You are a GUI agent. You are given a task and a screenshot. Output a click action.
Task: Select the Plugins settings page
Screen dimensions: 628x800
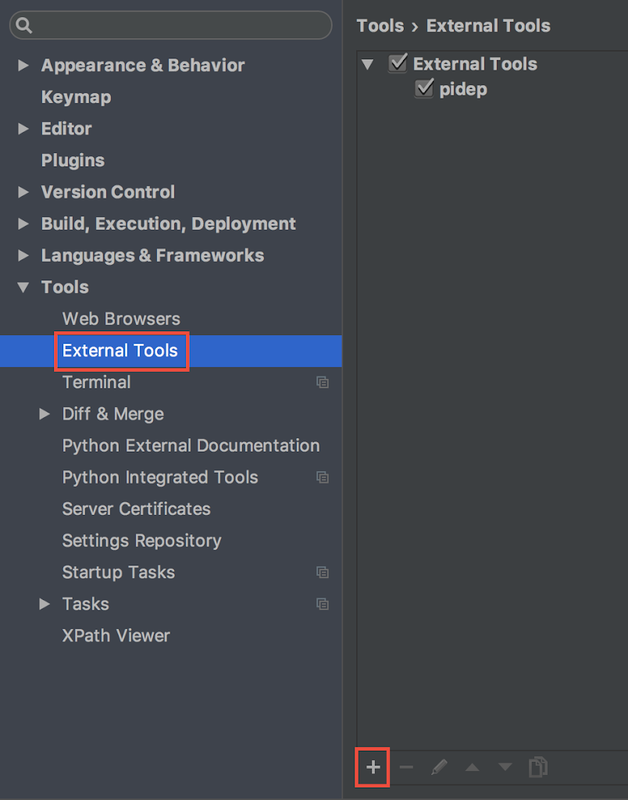coord(73,160)
